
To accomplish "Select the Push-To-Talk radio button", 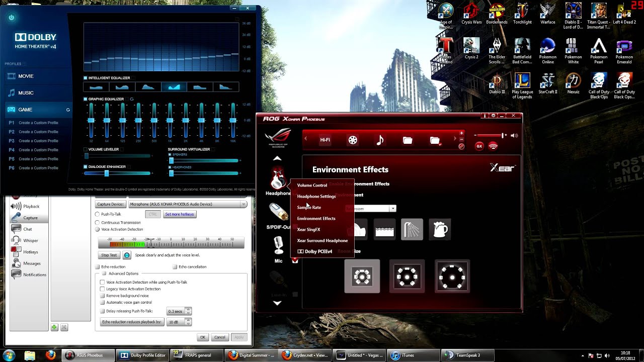I will [x=98, y=214].
